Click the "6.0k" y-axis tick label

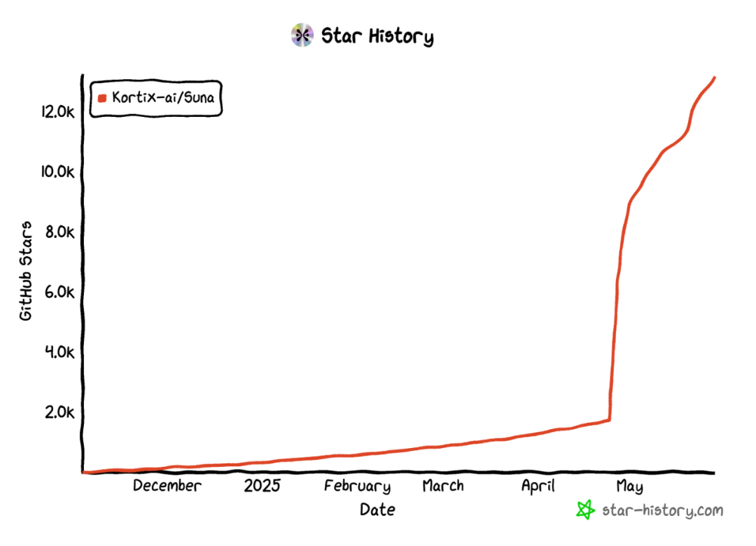[x=59, y=293]
